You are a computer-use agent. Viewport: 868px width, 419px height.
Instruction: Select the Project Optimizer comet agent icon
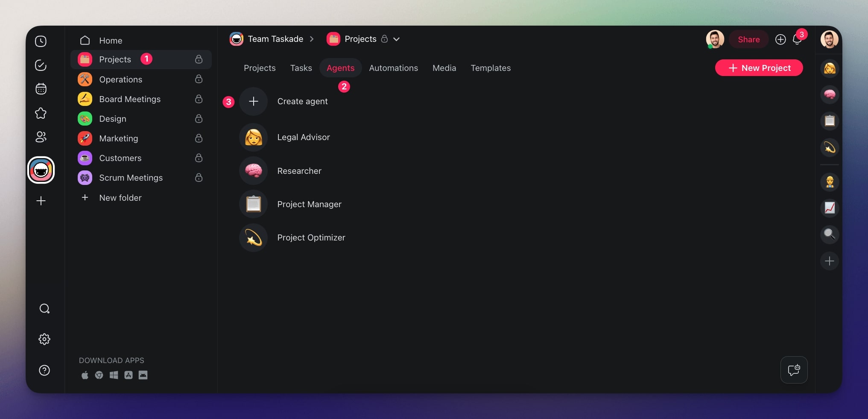pyautogui.click(x=253, y=238)
